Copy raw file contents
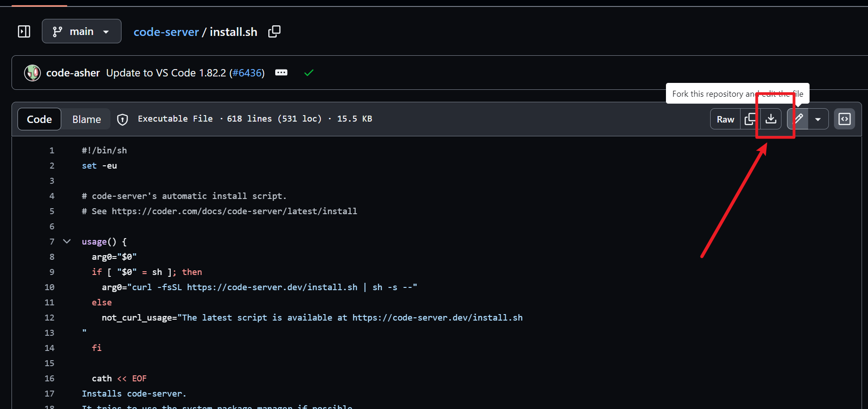Screen dimensions: 868x409 (x=750, y=119)
